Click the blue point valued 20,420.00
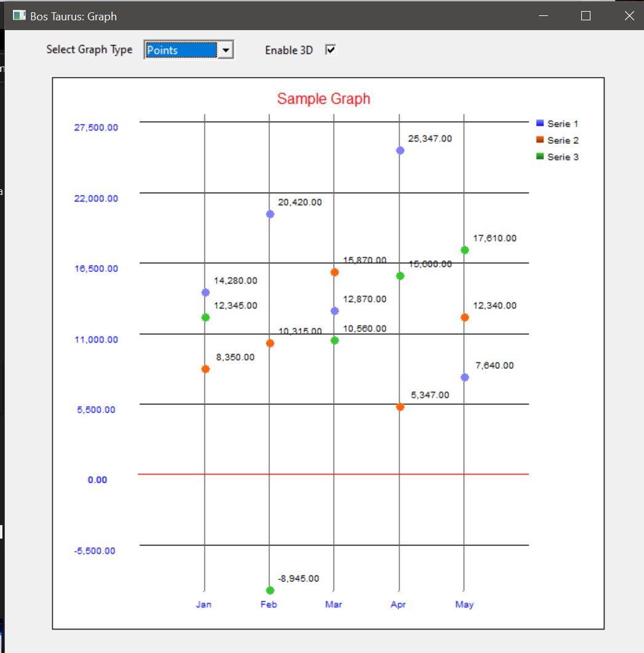The image size is (644, 653). coord(270,214)
